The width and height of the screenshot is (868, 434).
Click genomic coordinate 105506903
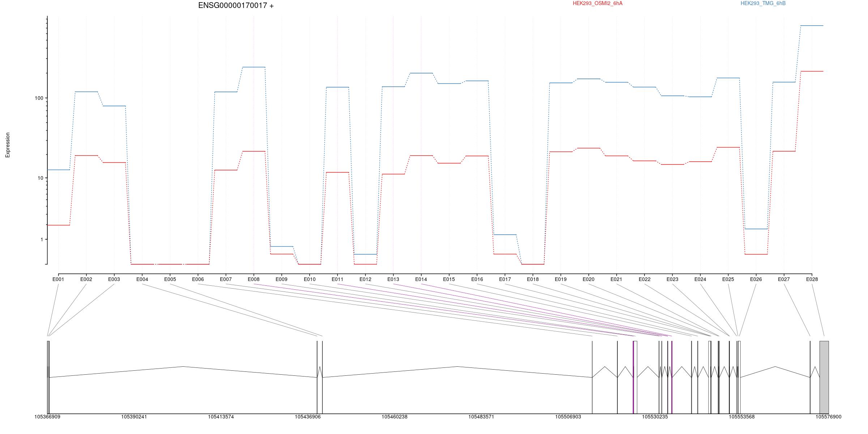568,417
